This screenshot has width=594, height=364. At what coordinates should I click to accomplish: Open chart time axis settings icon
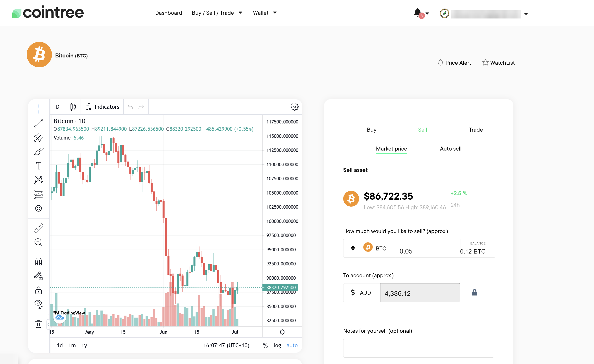(282, 332)
